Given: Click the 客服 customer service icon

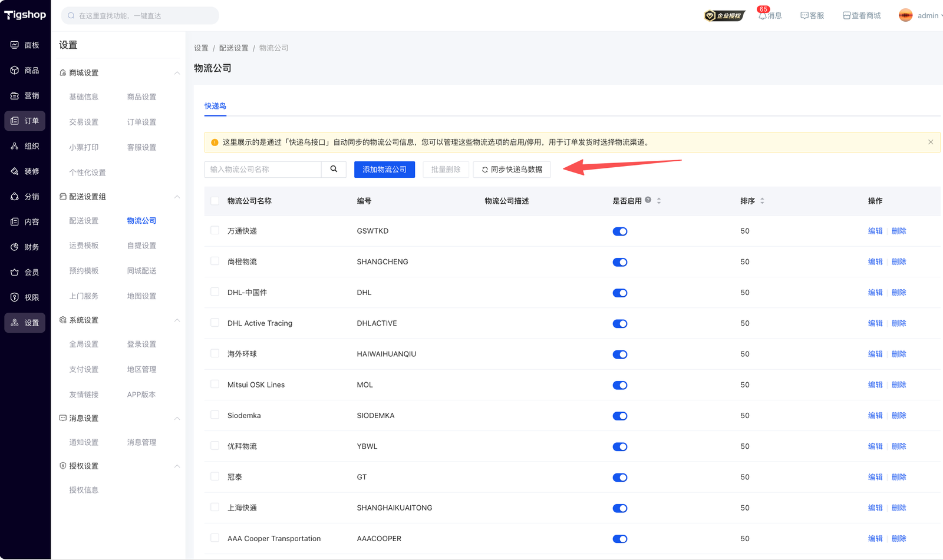Looking at the screenshot, I should click(804, 16).
